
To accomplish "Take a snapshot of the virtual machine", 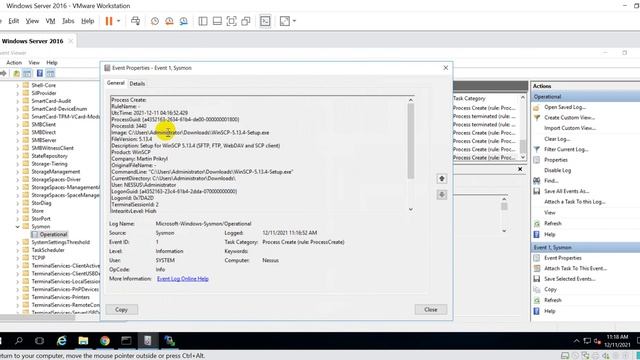I will [x=155, y=21].
